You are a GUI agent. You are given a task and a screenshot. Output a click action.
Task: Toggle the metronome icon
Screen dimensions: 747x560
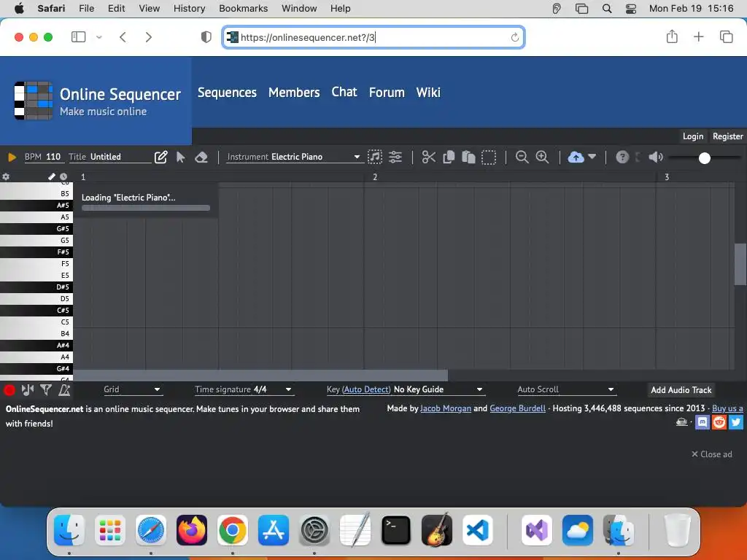coord(64,390)
